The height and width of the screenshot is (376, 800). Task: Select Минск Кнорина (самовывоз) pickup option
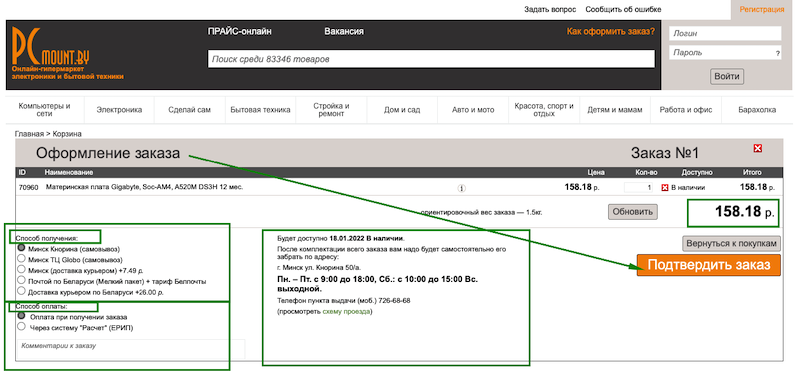pos(21,247)
